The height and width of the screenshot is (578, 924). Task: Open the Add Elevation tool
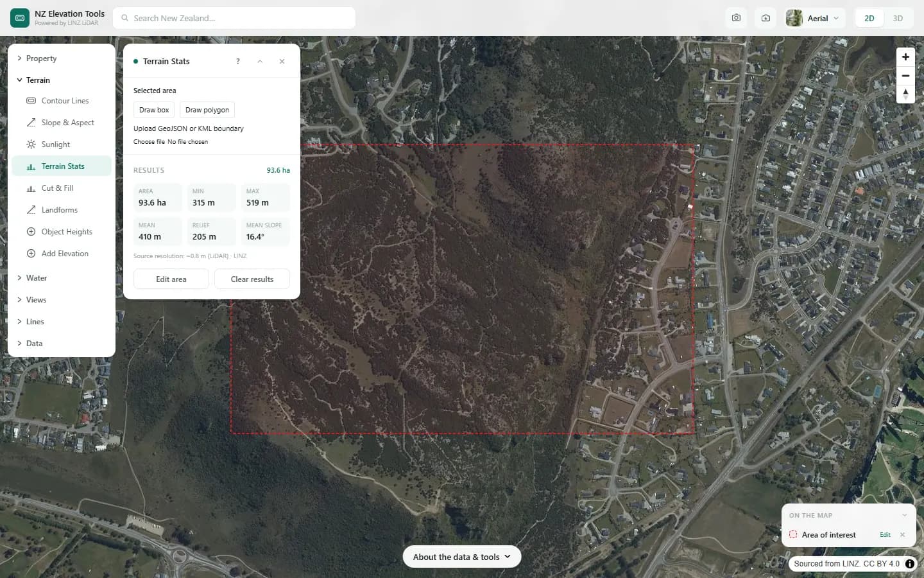[62, 254]
